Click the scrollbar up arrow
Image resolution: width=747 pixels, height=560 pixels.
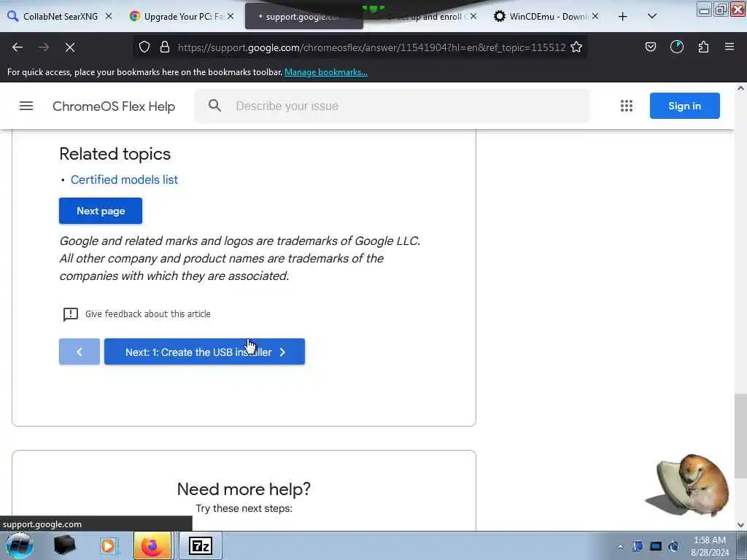point(740,88)
